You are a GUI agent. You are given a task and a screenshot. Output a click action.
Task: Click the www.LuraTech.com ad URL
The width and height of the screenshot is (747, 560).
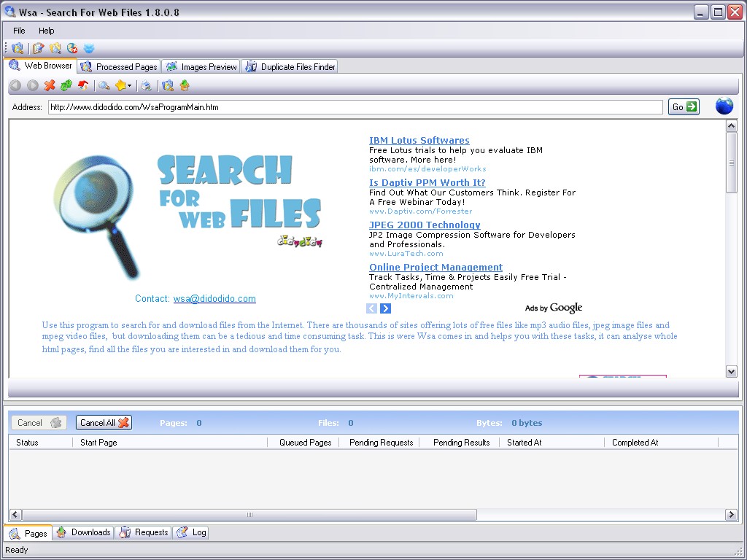[406, 253]
